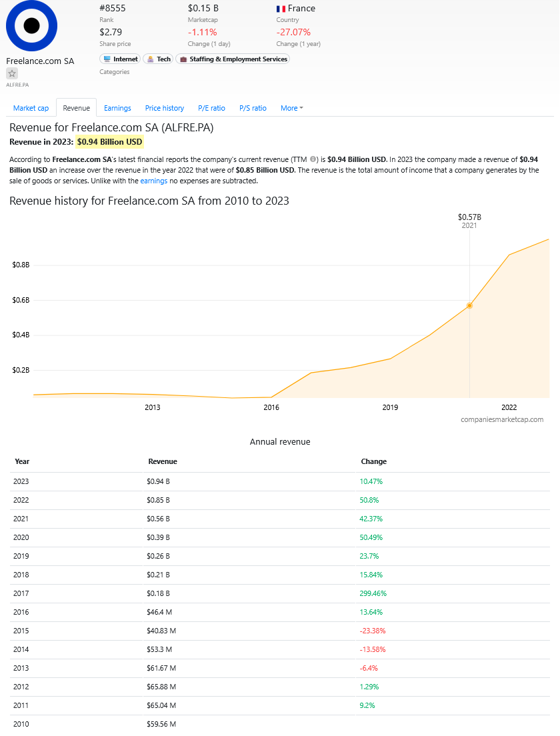The width and height of the screenshot is (560, 736).
Task: Select the 2014 revenue value $53.3 M
Action: [159, 649]
